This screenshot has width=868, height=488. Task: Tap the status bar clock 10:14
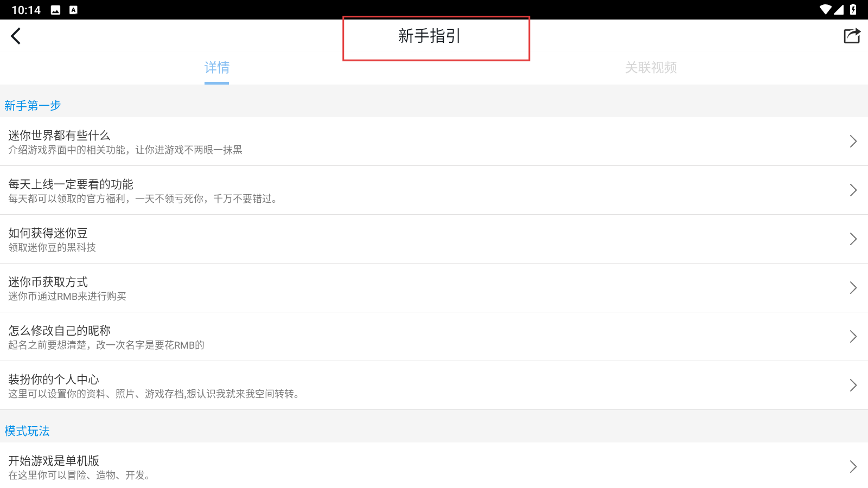point(26,10)
